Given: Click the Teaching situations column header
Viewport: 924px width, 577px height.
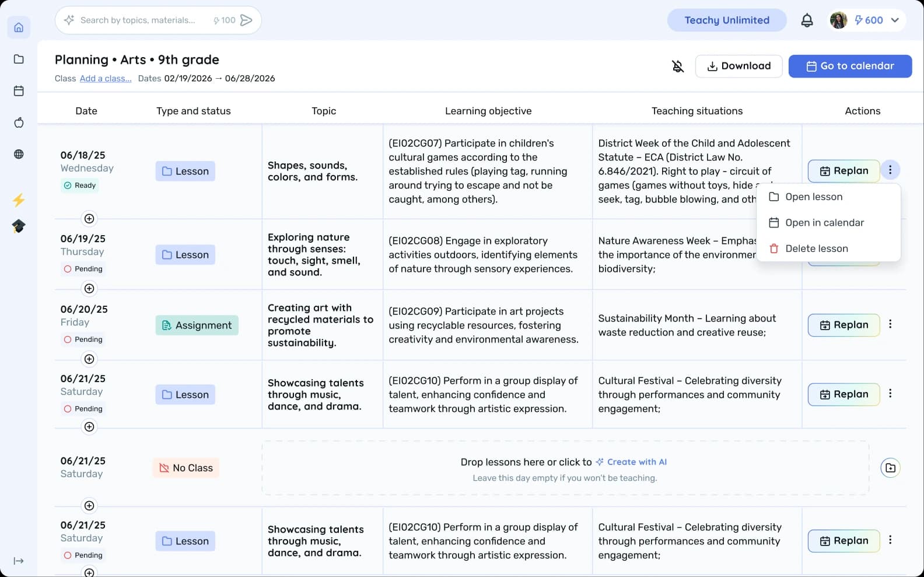Looking at the screenshot, I should click(x=697, y=111).
